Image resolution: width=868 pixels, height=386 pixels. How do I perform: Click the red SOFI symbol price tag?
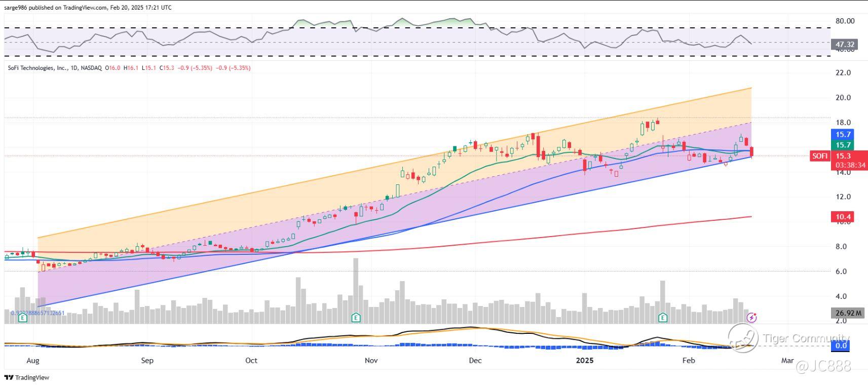[819, 156]
